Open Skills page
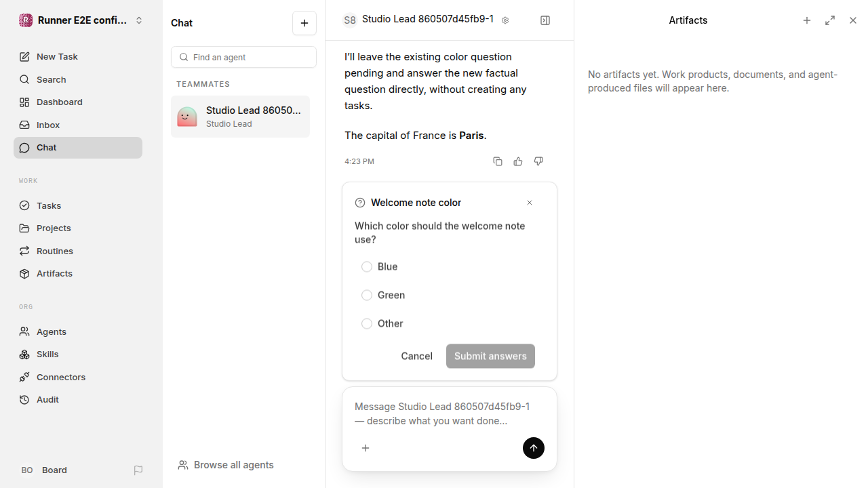 coord(78,354)
